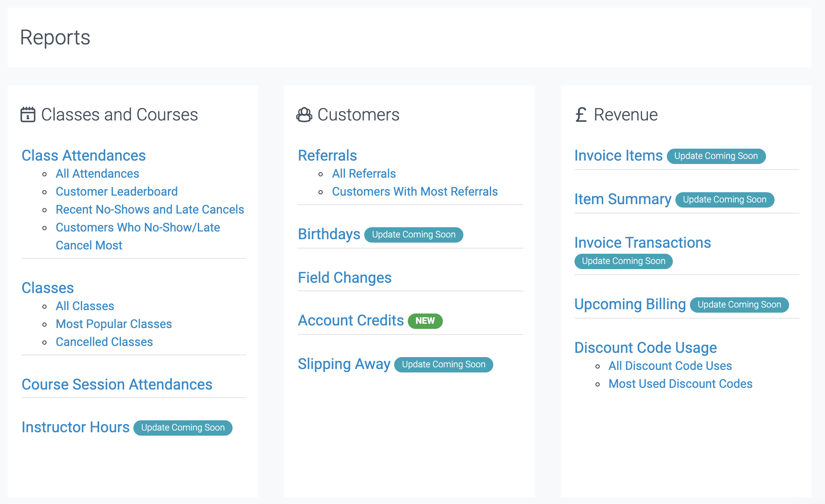Open Course Session Attendances
This screenshot has height=504, width=825.
[117, 384]
